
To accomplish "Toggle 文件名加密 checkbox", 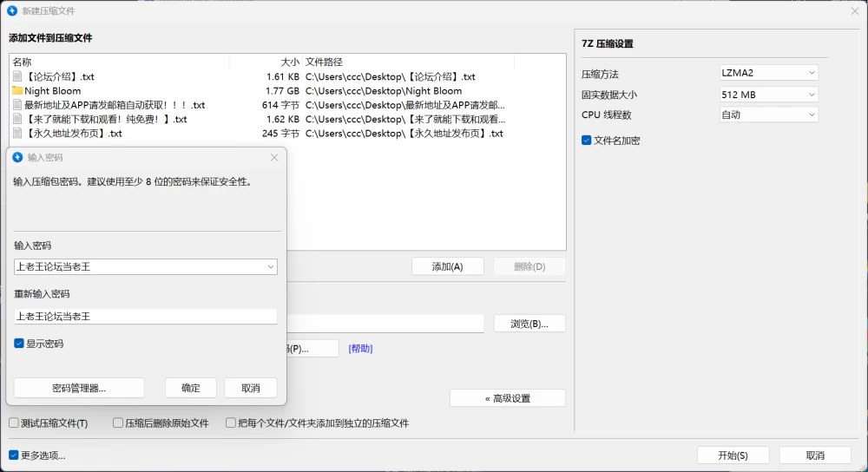I will [x=586, y=141].
